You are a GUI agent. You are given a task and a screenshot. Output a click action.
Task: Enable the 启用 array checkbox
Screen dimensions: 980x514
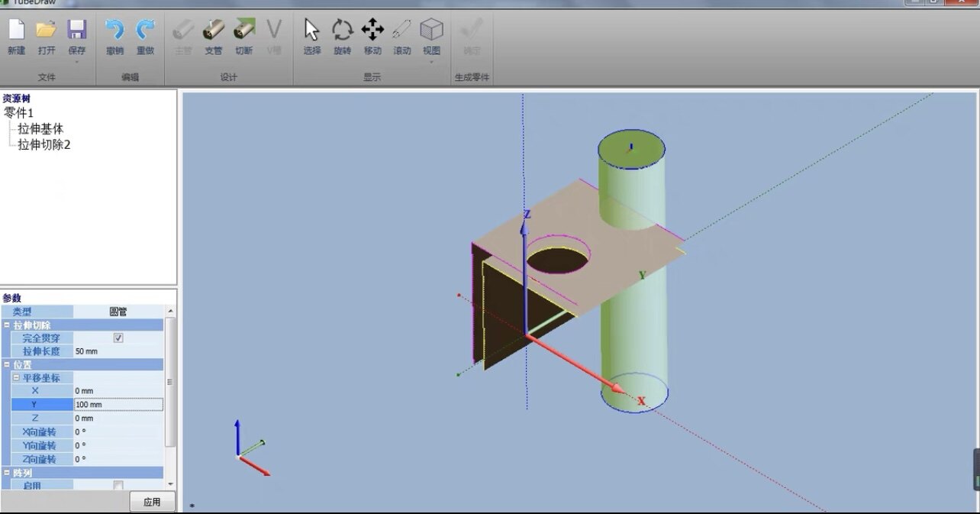coord(118,486)
